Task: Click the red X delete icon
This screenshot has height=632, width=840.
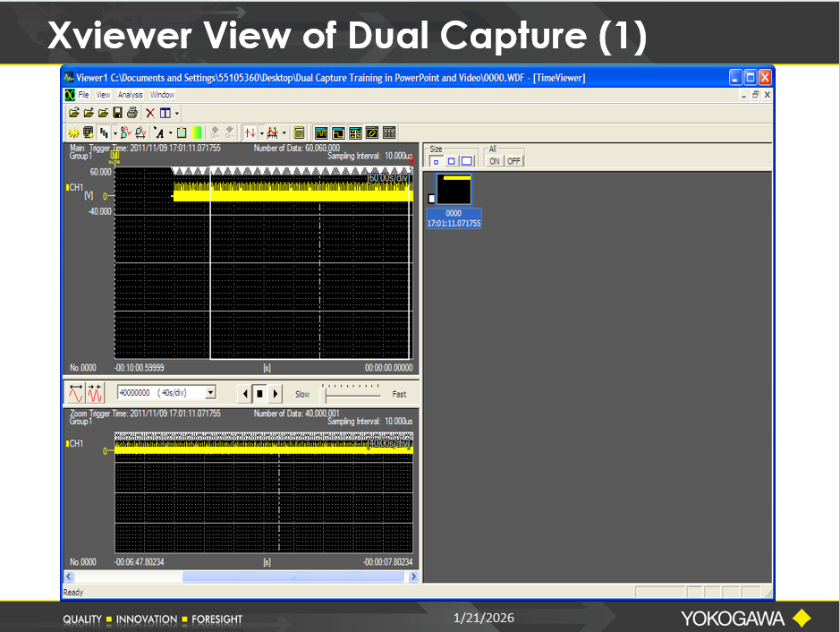Action: click(150, 113)
